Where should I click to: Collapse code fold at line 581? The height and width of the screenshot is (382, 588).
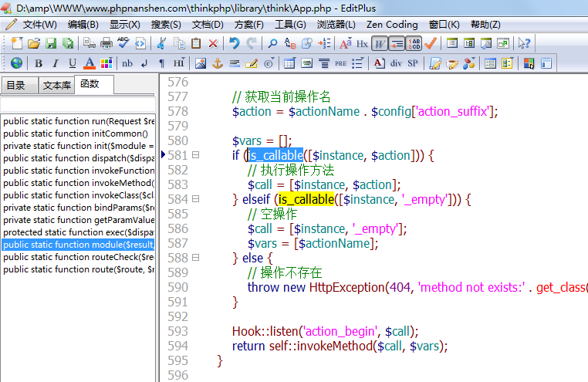pyautogui.click(x=195, y=155)
